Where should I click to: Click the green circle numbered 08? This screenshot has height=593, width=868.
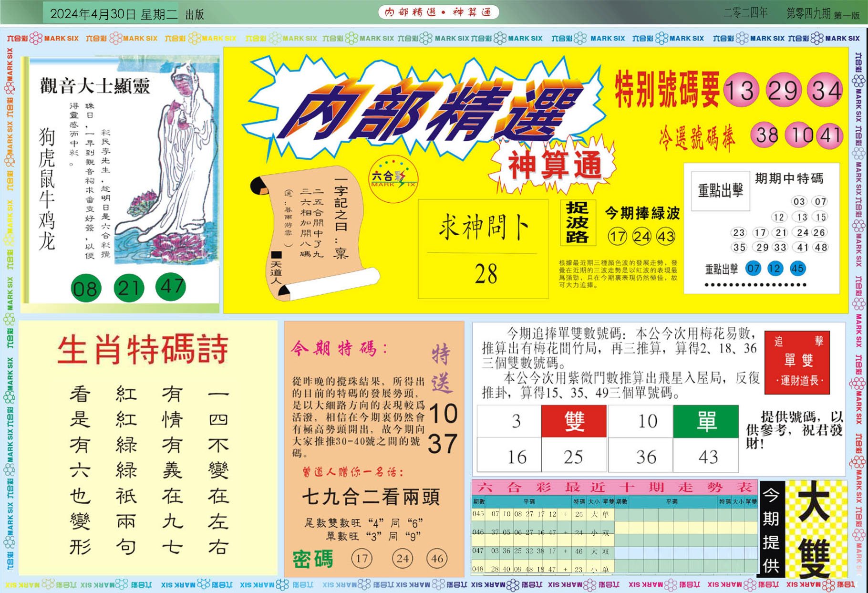pos(86,289)
